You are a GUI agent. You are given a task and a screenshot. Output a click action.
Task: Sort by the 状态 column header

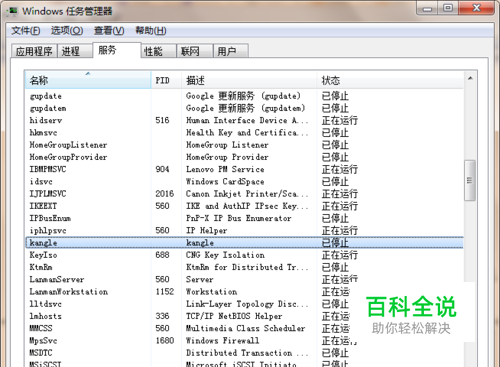[390, 80]
